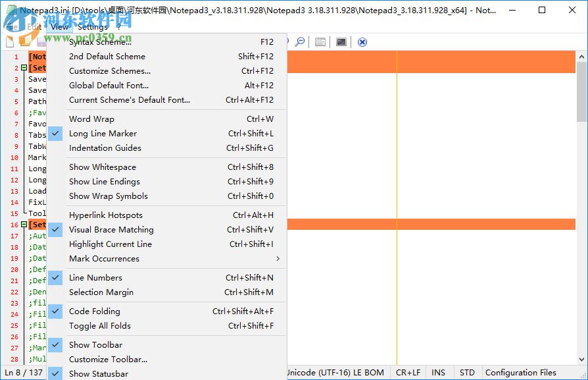
Task: Click the CR+LF line ending indicator
Action: [408, 373]
